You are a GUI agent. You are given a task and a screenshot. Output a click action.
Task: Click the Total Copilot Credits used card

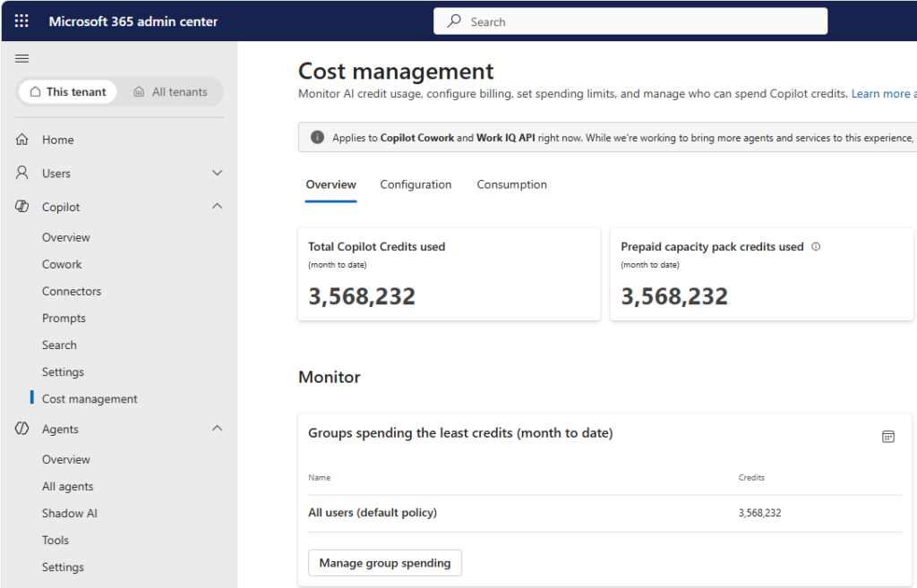pyautogui.click(x=450, y=274)
